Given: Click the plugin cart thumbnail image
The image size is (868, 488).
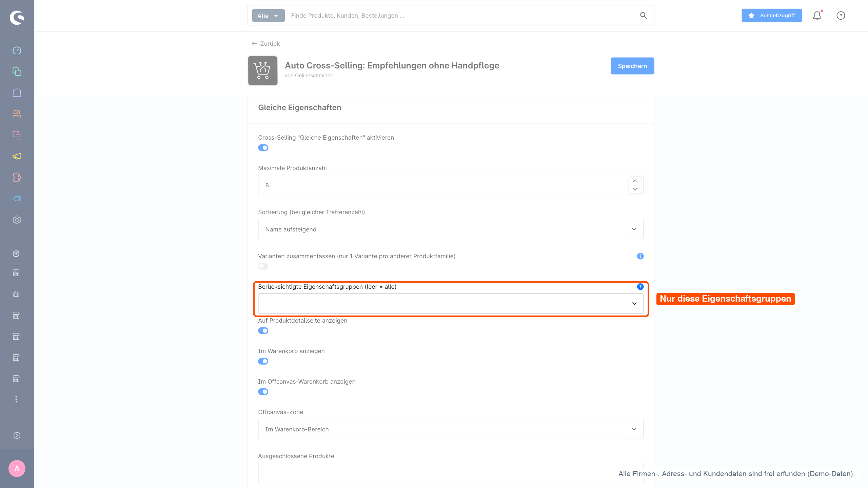Looking at the screenshot, I should (263, 70).
